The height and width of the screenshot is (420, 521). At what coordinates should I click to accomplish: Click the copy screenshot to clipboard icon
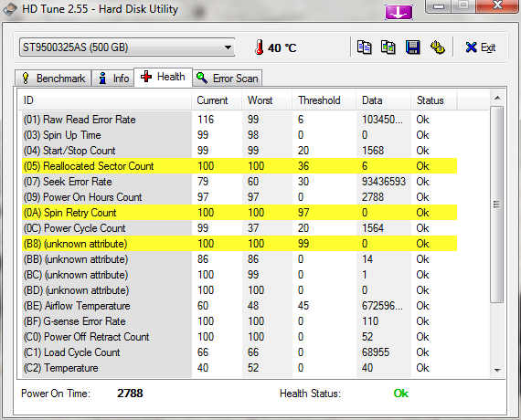pyautogui.click(x=388, y=47)
